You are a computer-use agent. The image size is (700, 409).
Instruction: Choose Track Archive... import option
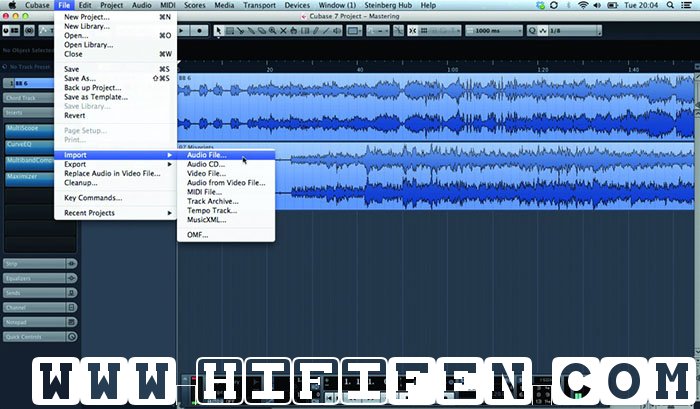(226, 201)
